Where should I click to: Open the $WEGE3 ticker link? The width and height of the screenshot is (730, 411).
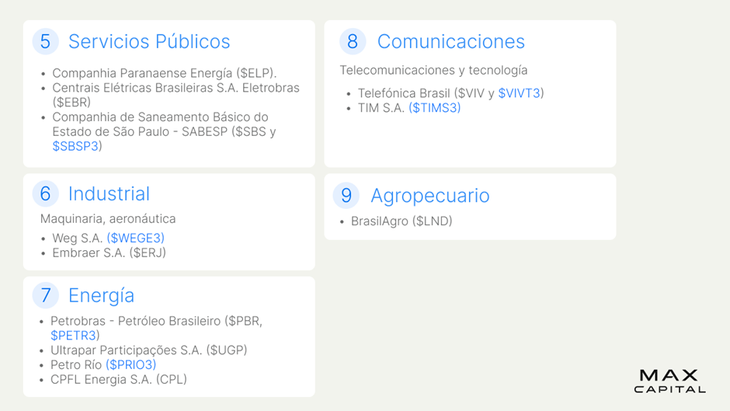click(x=135, y=238)
